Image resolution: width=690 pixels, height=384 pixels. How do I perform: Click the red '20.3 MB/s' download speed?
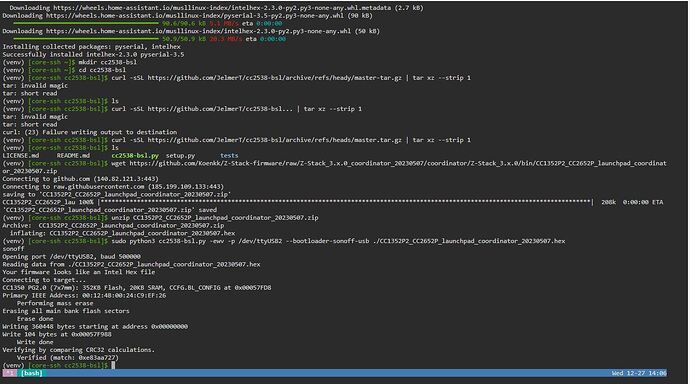226,39
